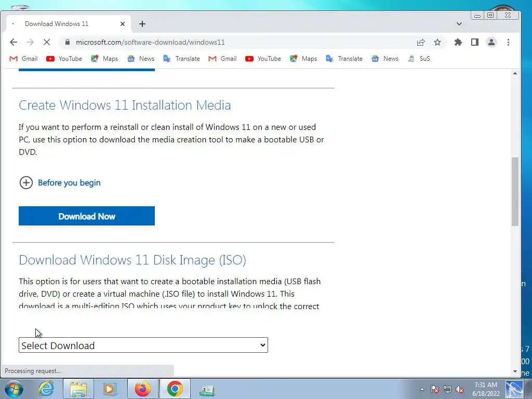
Task: Click scrollbar down arrow
Action: [515, 371]
